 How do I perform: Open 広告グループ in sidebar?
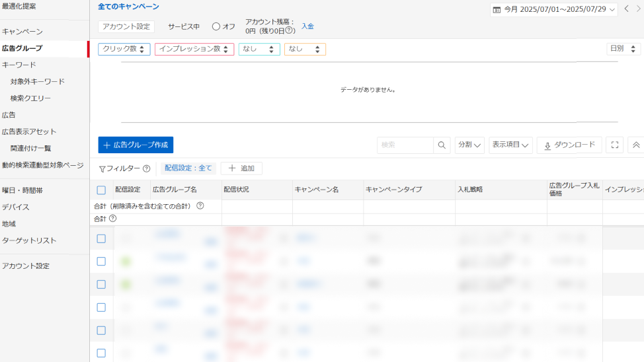(22, 48)
